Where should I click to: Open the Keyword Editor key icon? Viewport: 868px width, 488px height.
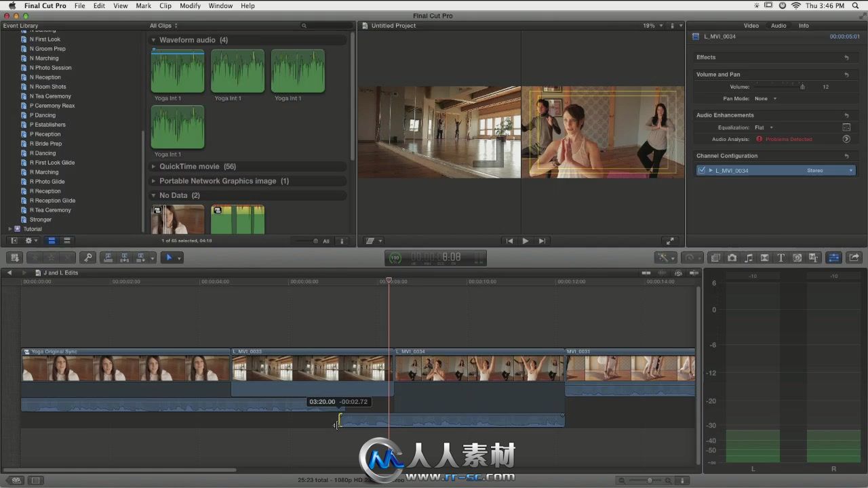coord(87,258)
